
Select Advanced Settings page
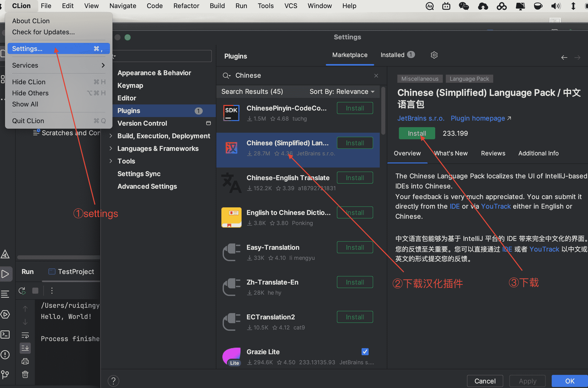147,186
